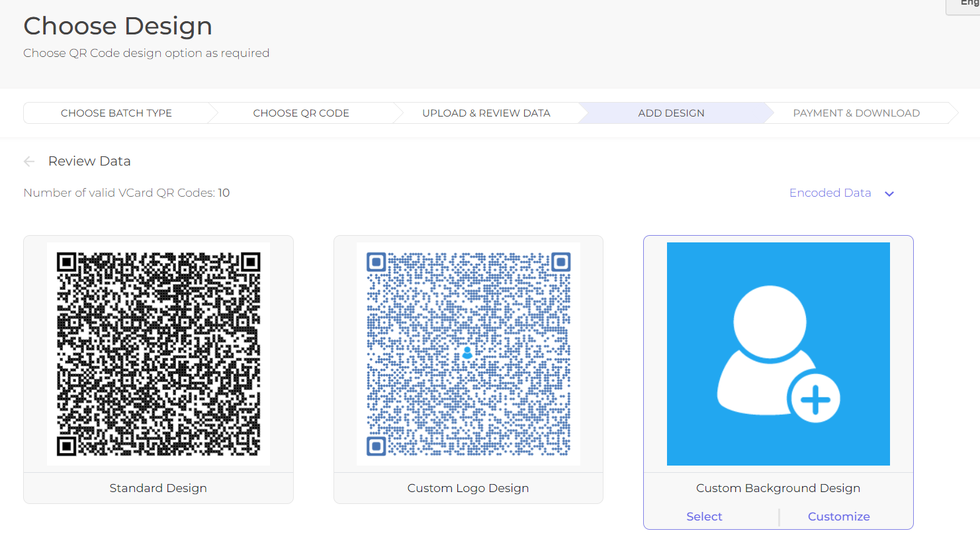Screen dimensions: 980x551
Task: Click Select under Custom Background Design
Action: (703, 516)
